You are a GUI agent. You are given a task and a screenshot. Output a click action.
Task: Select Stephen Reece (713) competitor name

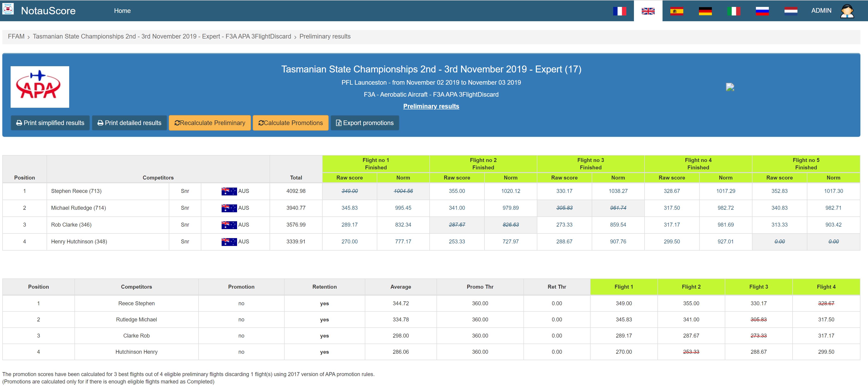pyautogui.click(x=76, y=191)
